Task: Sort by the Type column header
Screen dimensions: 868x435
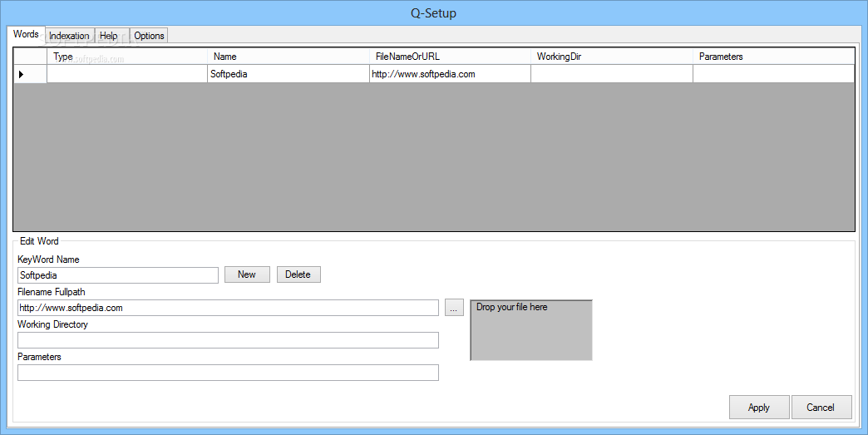Action: tap(126, 57)
